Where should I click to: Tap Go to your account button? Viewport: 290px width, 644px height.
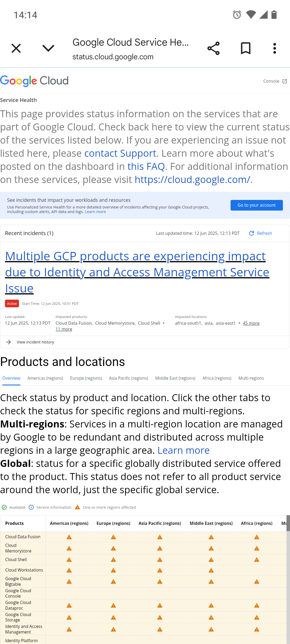pyautogui.click(x=257, y=205)
